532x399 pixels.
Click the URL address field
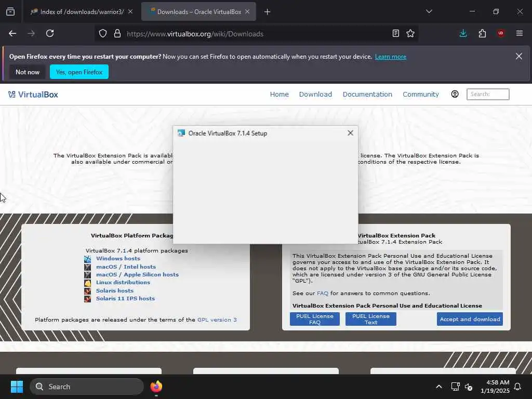(x=256, y=34)
